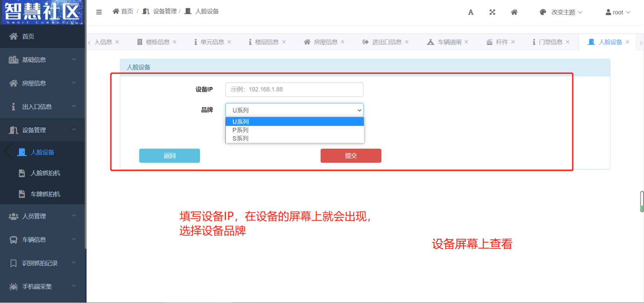Screen dimensions: 644x303
Task: Click the 人脸抓拍机 file icon in sidebar
Action: tap(22, 173)
